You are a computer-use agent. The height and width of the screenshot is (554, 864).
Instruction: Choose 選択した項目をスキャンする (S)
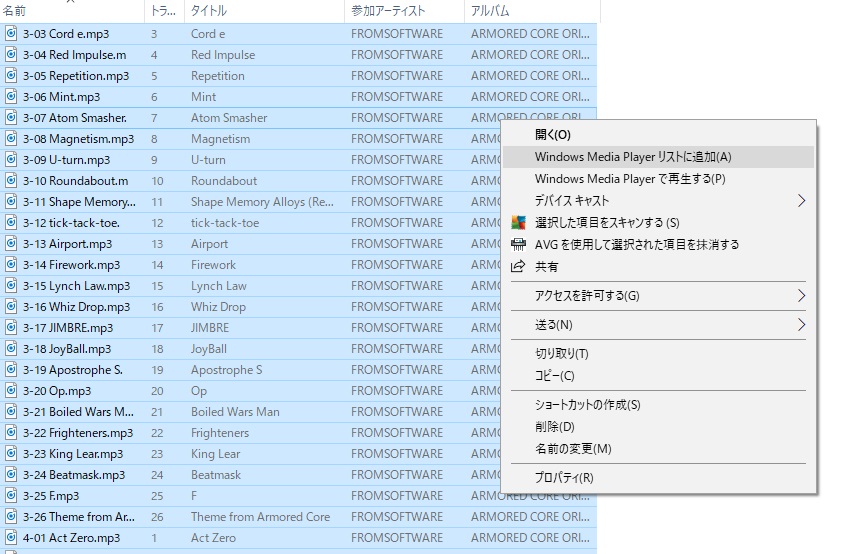click(658, 223)
